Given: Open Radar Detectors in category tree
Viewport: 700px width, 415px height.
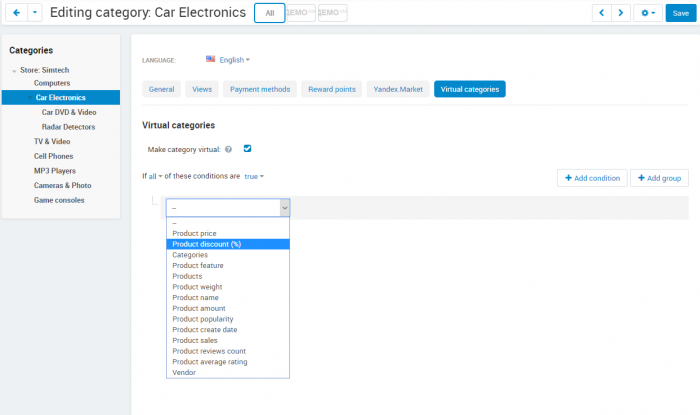Looking at the screenshot, I should click(68, 127).
